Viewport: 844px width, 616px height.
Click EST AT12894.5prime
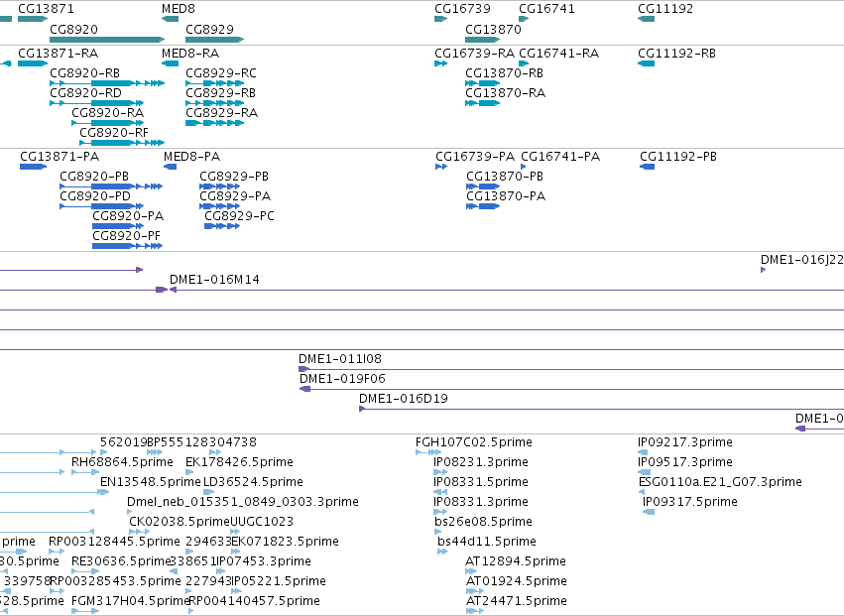coord(516,561)
